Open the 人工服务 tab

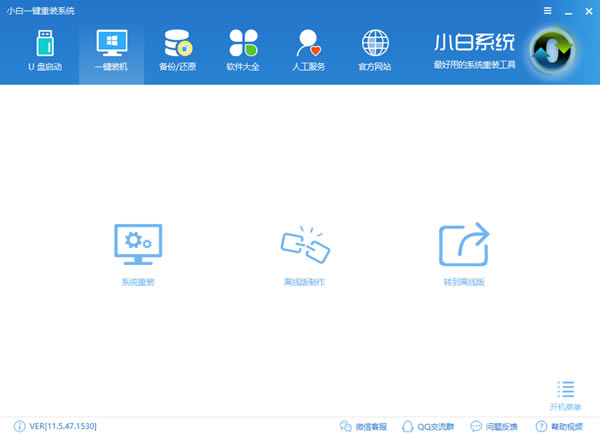(308, 51)
